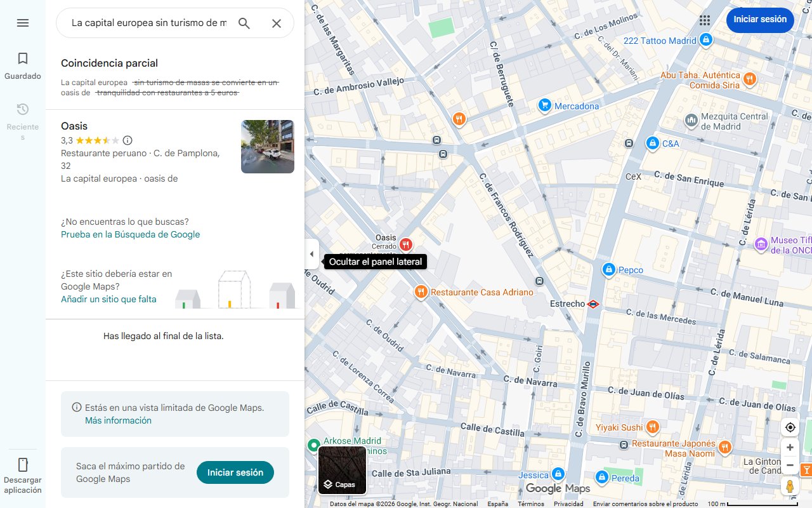This screenshot has width=812, height=508.
Task: Click the Más información link
Action: [x=118, y=420]
